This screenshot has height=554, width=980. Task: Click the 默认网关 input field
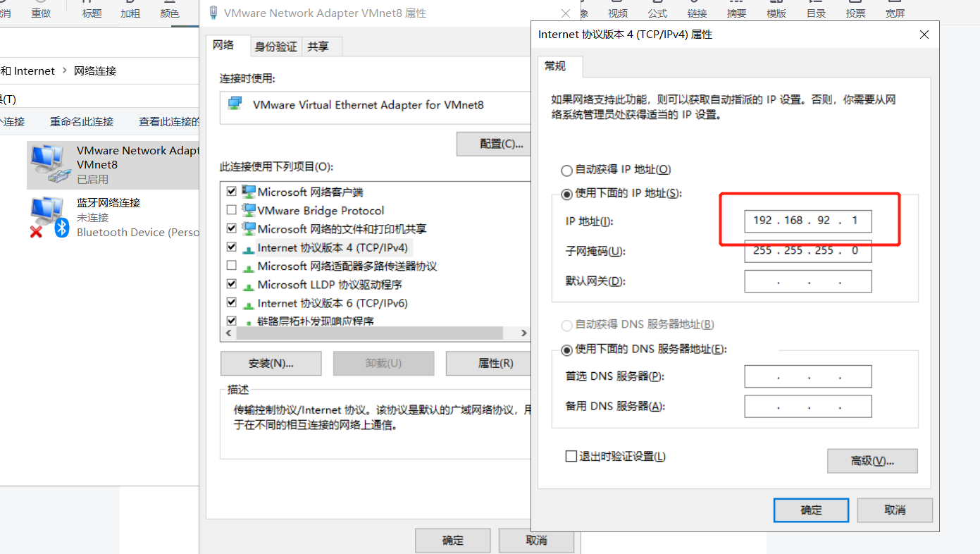point(808,281)
